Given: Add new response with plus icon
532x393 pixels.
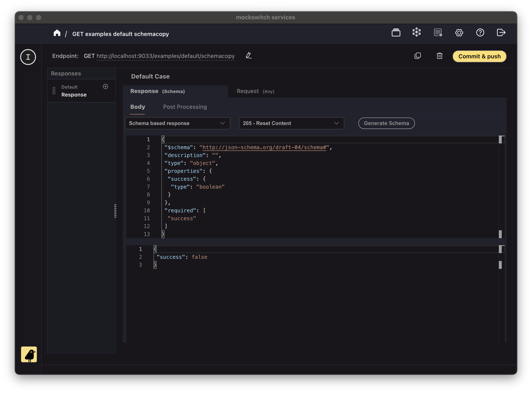Looking at the screenshot, I should [x=105, y=87].
